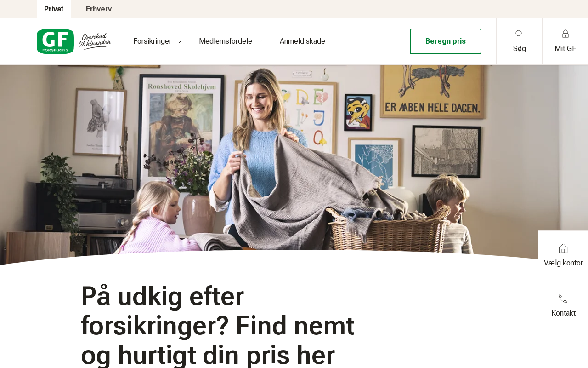Viewport: 588px width, 368px height.
Task: Click the Mit GF label text
Action: pos(565,49)
